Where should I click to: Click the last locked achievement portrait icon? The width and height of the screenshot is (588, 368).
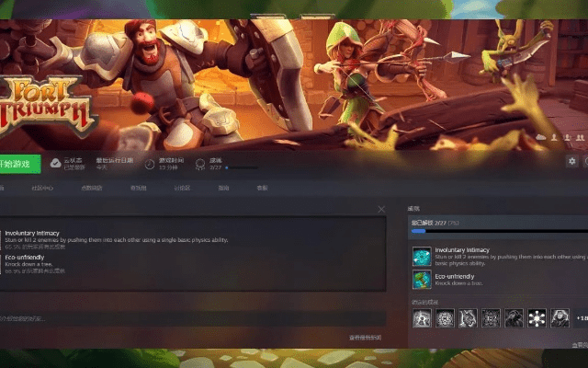pos(560,317)
